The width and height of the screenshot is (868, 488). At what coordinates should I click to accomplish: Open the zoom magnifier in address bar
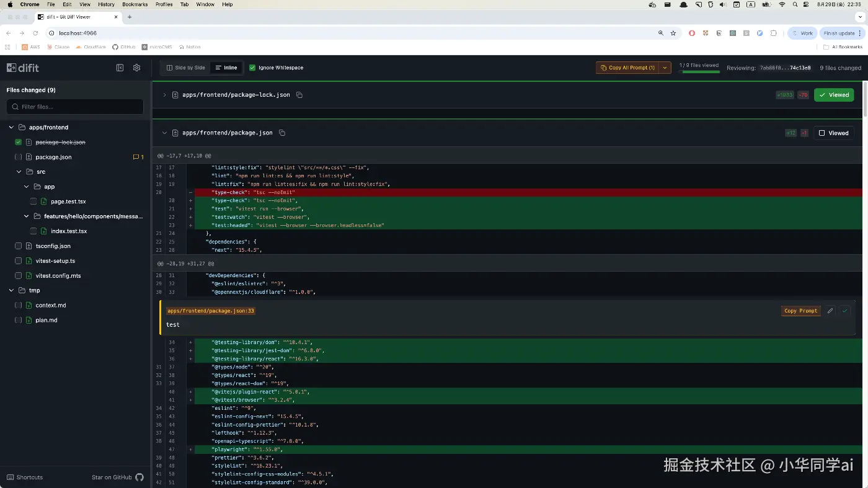[660, 33]
